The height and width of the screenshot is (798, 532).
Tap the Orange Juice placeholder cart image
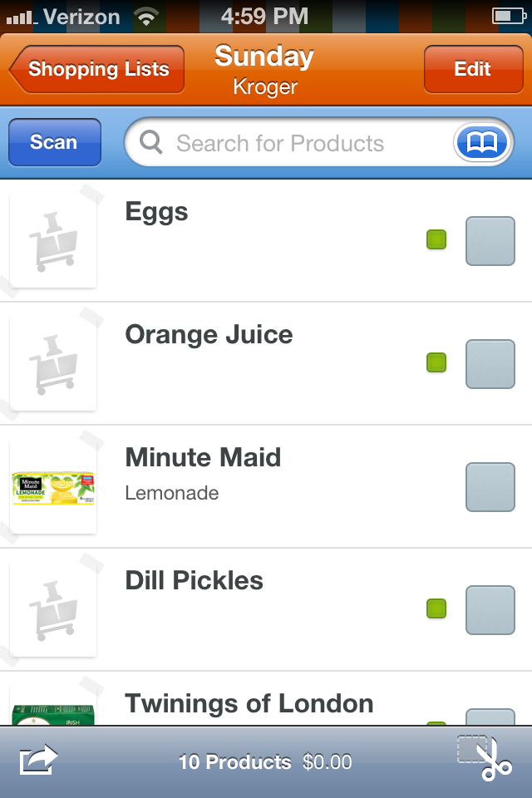pyautogui.click(x=53, y=365)
